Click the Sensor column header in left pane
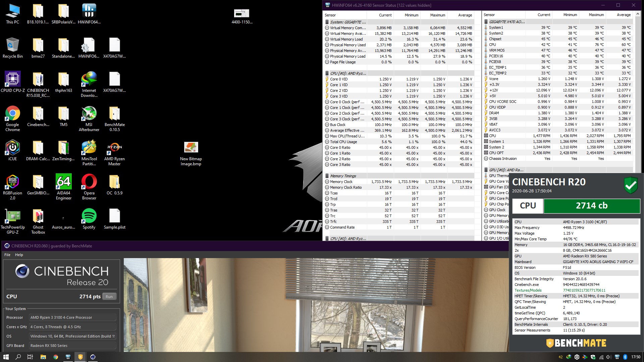The image size is (644, 362). [345, 15]
